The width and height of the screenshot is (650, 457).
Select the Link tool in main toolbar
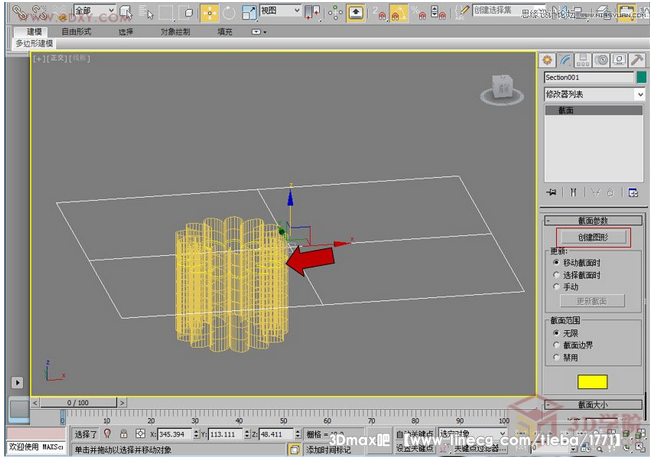click(19, 12)
